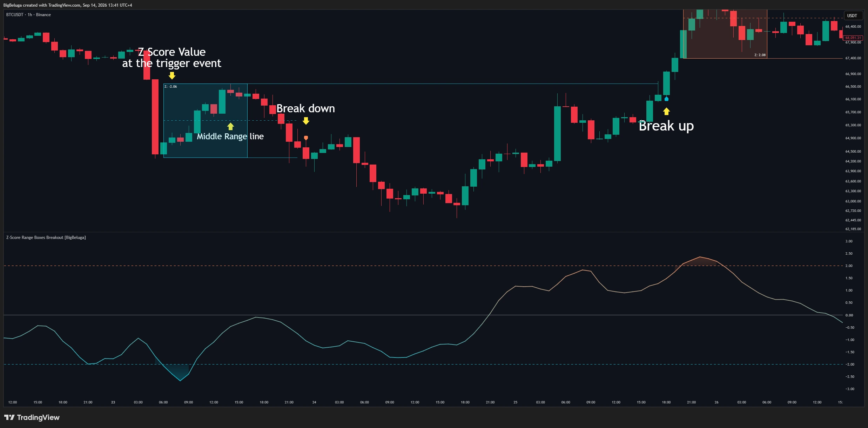Click the blue break up signal dot
This screenshot has width=868, height=428.
click(666, 99)
